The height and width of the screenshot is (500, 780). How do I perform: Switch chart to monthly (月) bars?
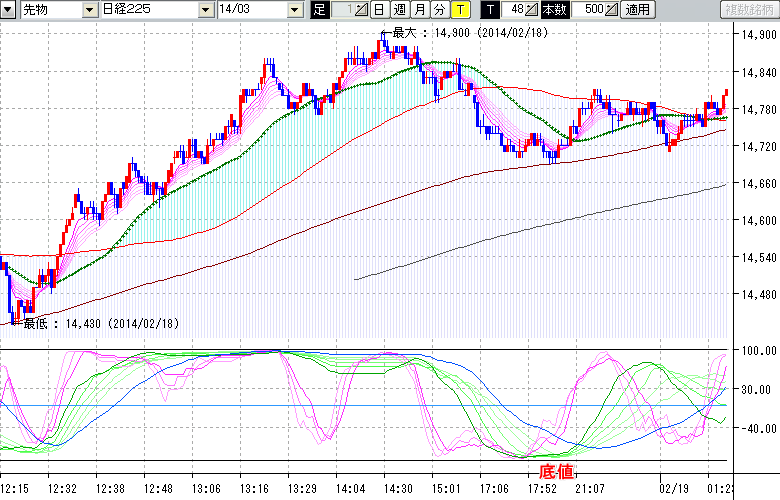(419, 10)
